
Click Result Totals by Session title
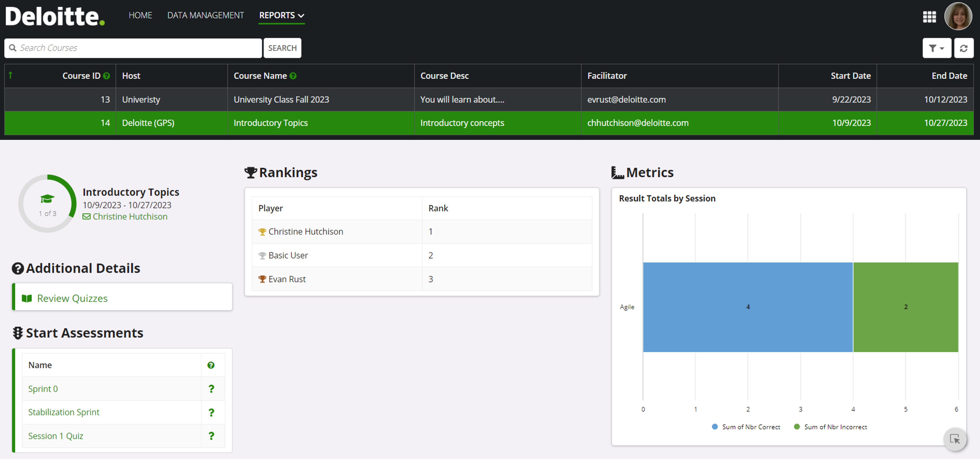click(667, 199)
